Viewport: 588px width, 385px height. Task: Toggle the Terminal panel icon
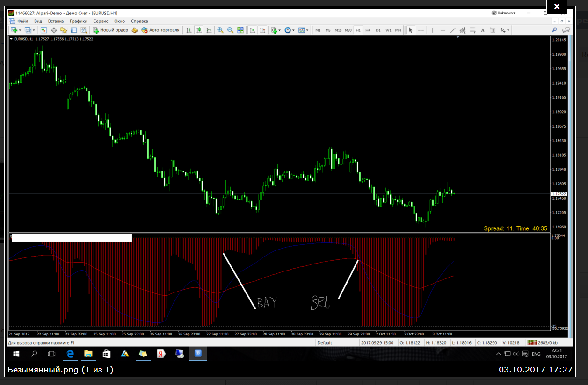pos(74,30)
